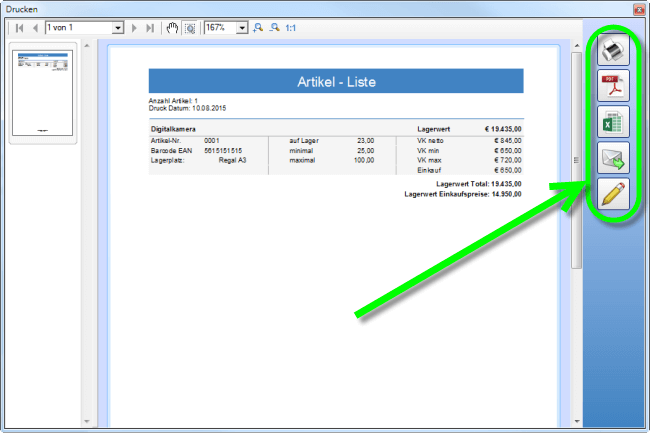
Task: Select the hand pan tool
Action: (x=172, y=28)
